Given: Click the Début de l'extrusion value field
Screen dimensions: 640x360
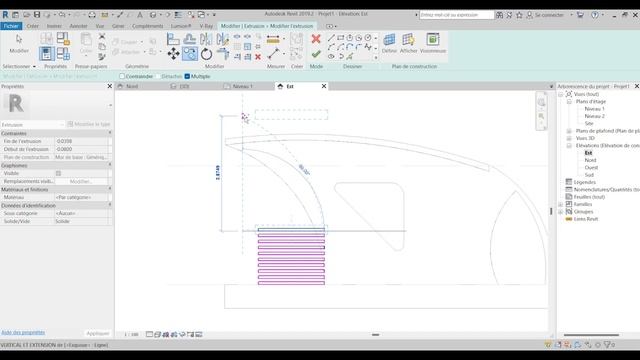Looking at the screenshot, I should click(x=81, y=149).
